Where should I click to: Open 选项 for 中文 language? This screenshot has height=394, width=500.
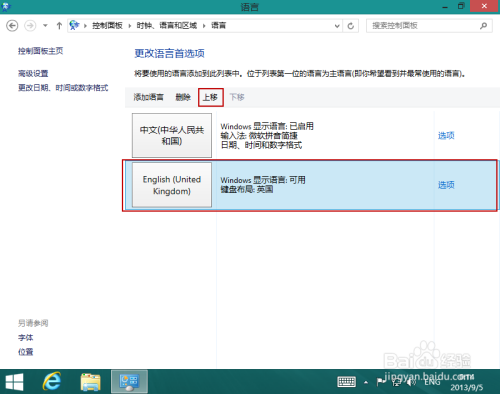click(446, 136)
